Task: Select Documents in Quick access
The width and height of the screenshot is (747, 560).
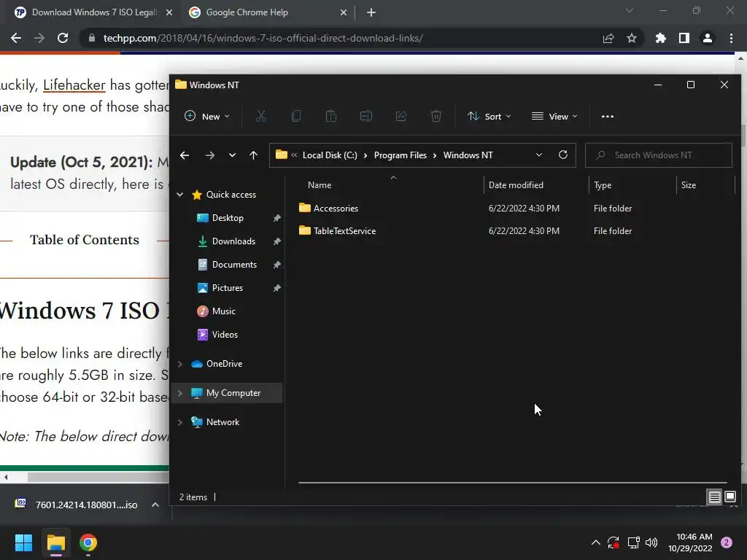Action: 234,264
